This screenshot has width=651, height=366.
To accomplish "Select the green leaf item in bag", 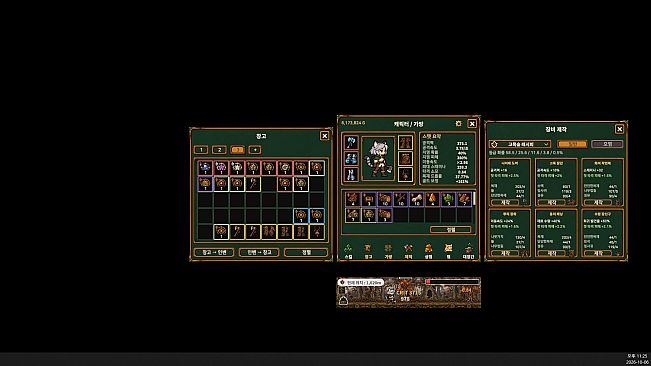I will [448, 199].
